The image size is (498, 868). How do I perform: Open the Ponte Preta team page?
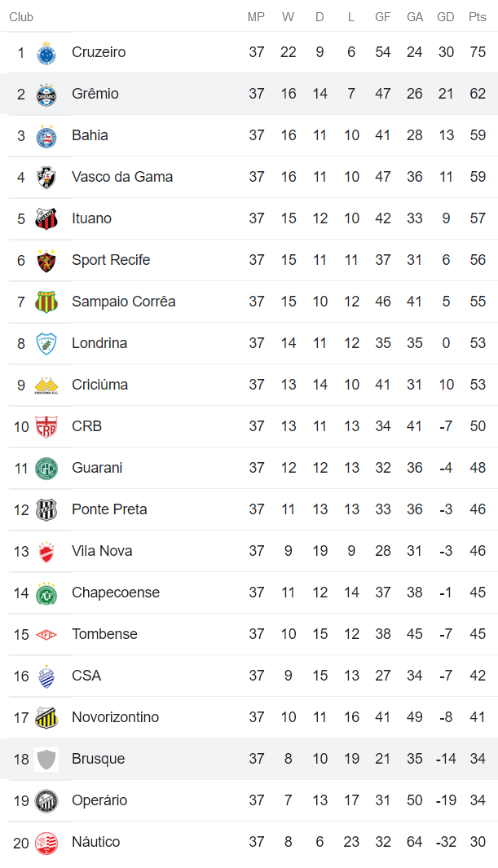(x=109, y=509)
